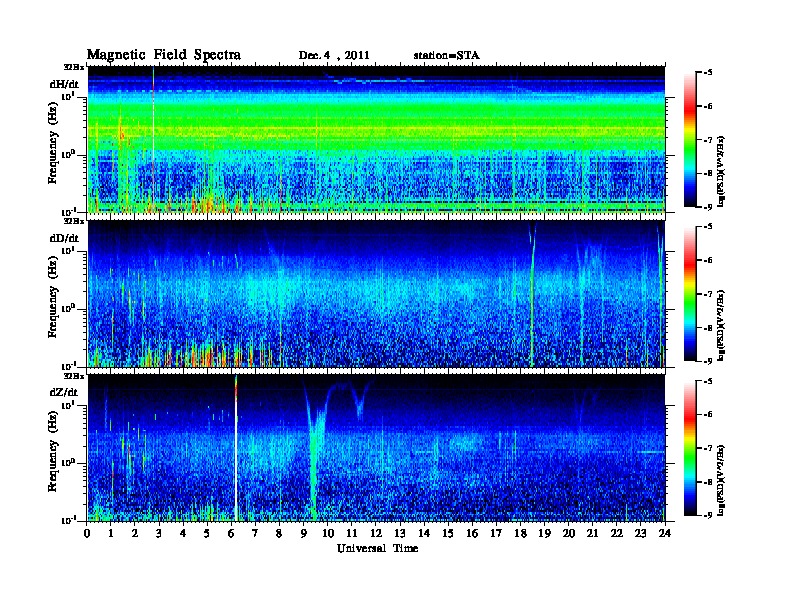Click the Universal Time tick label 1

coord(111,533)
